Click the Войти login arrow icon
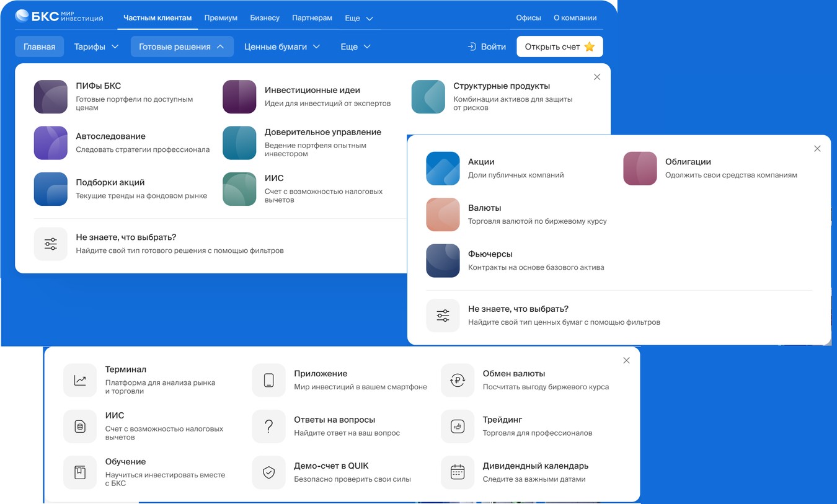The image size is (837, 504). (x=472, y=46)
